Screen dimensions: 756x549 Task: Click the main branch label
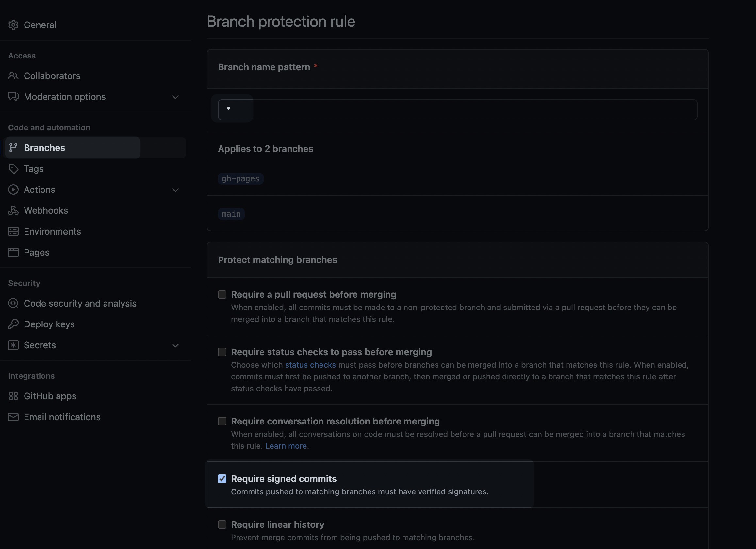tap(231, 214)
